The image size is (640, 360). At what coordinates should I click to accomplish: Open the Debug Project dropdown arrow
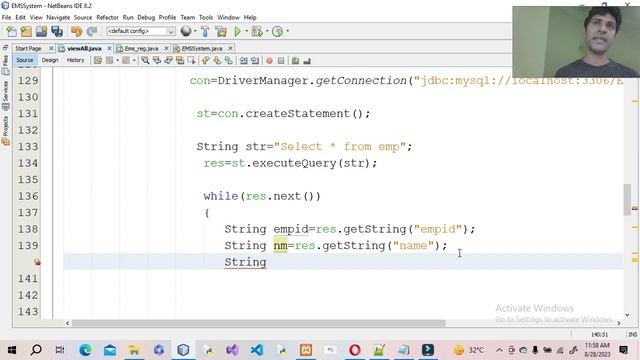[x=267, y=31]
